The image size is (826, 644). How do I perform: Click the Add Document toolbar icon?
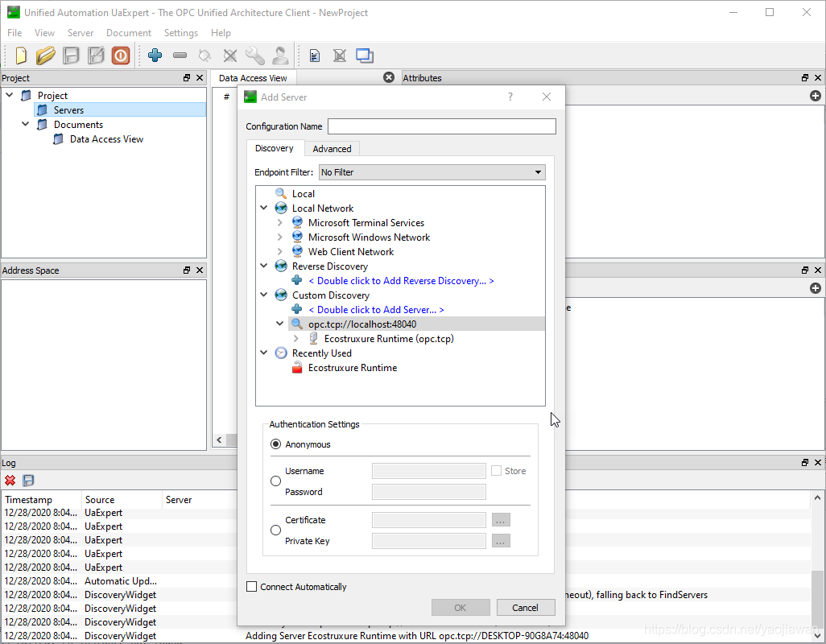[x=315, y=56]
